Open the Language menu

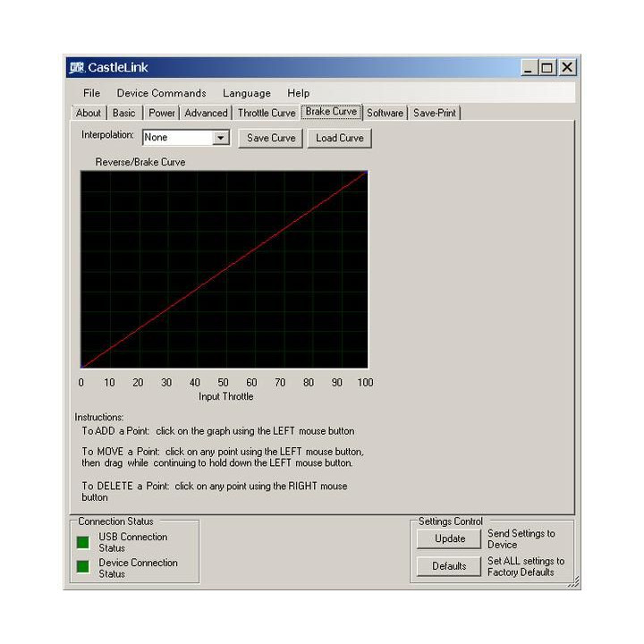point(247,93)
